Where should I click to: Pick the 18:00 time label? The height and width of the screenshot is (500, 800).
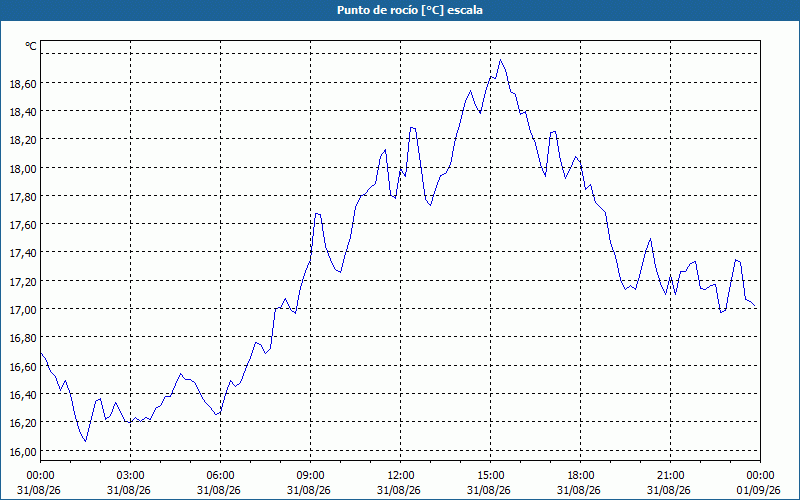(581, 476)
